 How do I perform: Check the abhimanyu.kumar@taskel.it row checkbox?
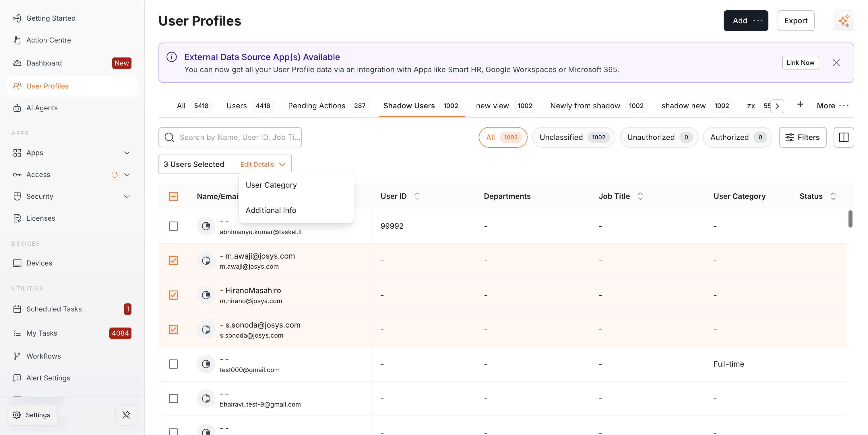tap(173, 226)
